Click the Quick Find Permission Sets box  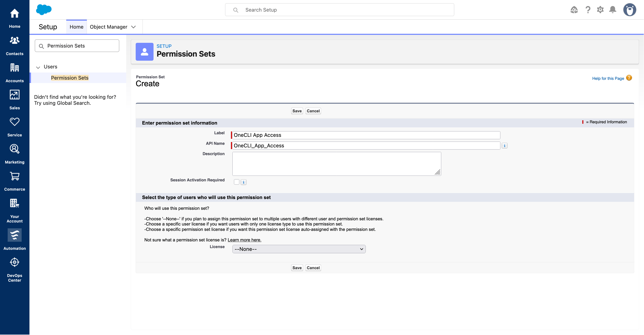[77, 46]
